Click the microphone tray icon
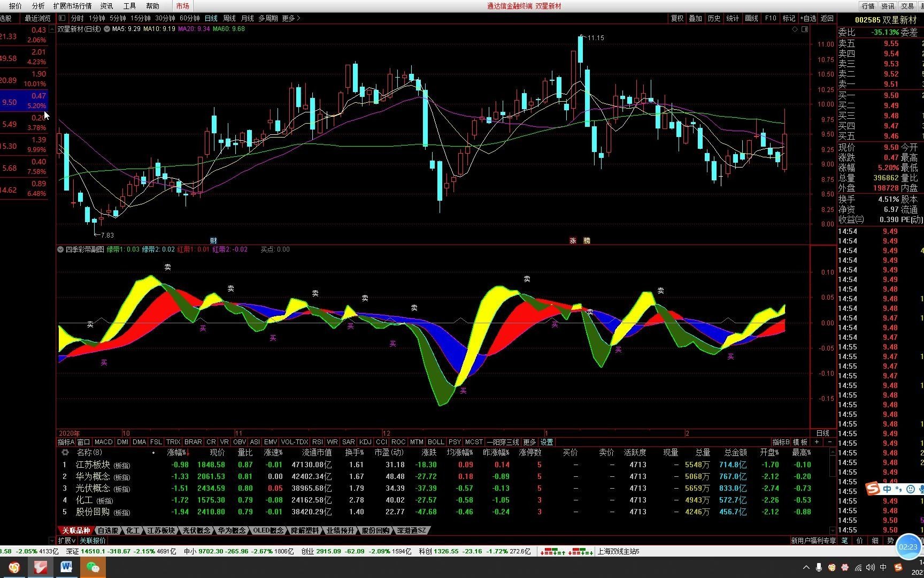 click(819, 567)
